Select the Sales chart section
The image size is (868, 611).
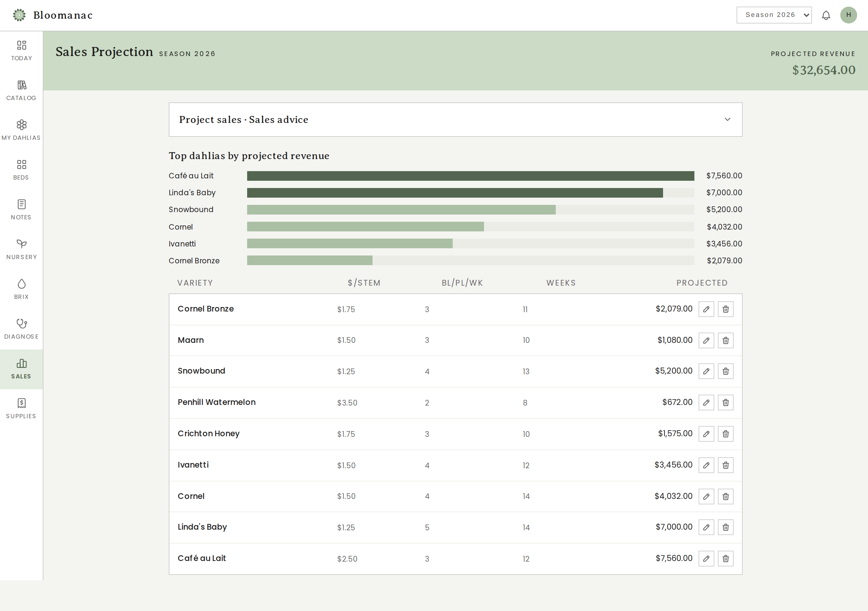coord(21,369)
